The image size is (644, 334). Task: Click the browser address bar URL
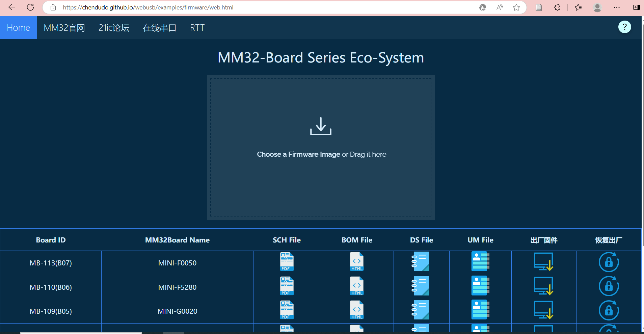[148, 7]
